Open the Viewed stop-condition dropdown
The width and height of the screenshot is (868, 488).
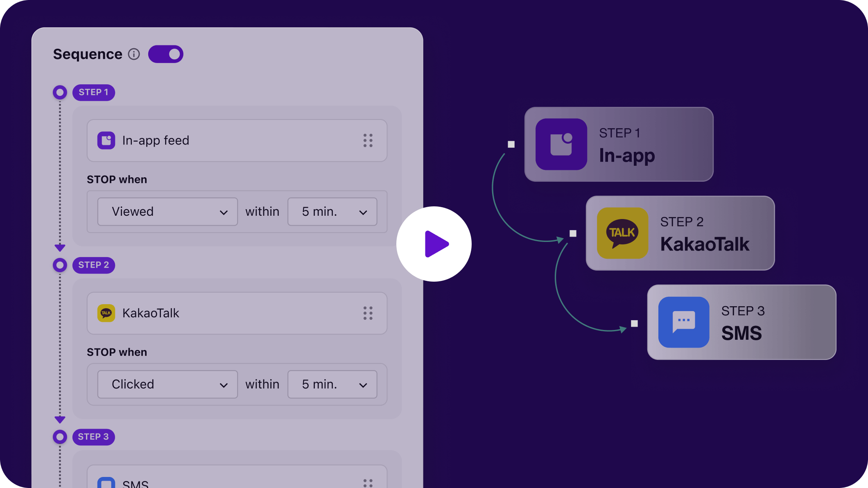click(x=167, y=212)
